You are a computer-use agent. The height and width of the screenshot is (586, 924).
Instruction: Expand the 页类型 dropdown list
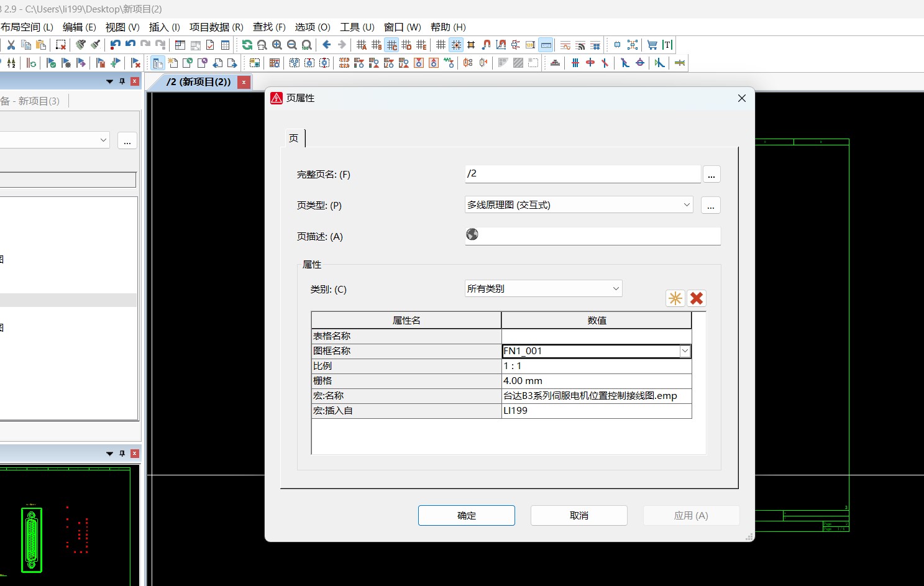pos(687,205)
